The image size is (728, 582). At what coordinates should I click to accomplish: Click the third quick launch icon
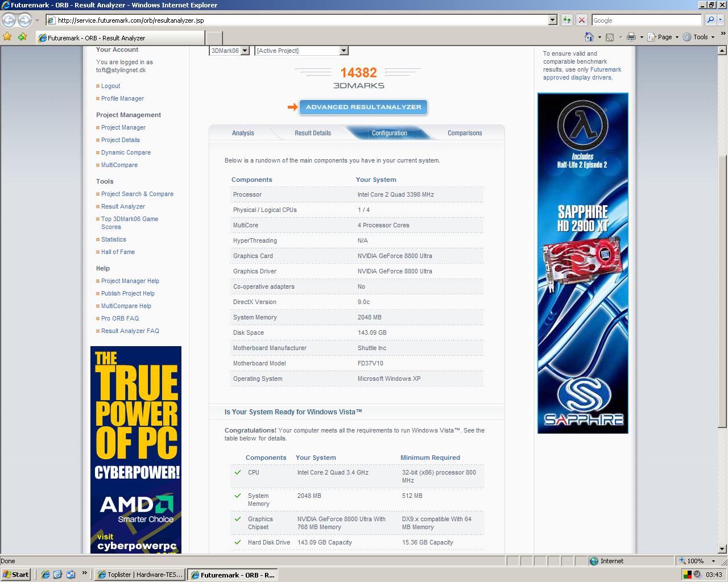(x=71, y=574)
